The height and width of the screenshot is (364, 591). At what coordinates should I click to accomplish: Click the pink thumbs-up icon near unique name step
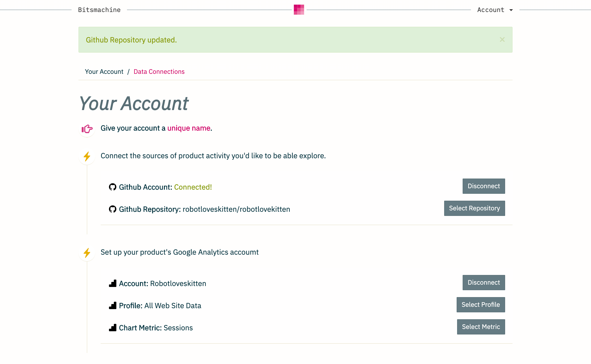tap(87, 128)
